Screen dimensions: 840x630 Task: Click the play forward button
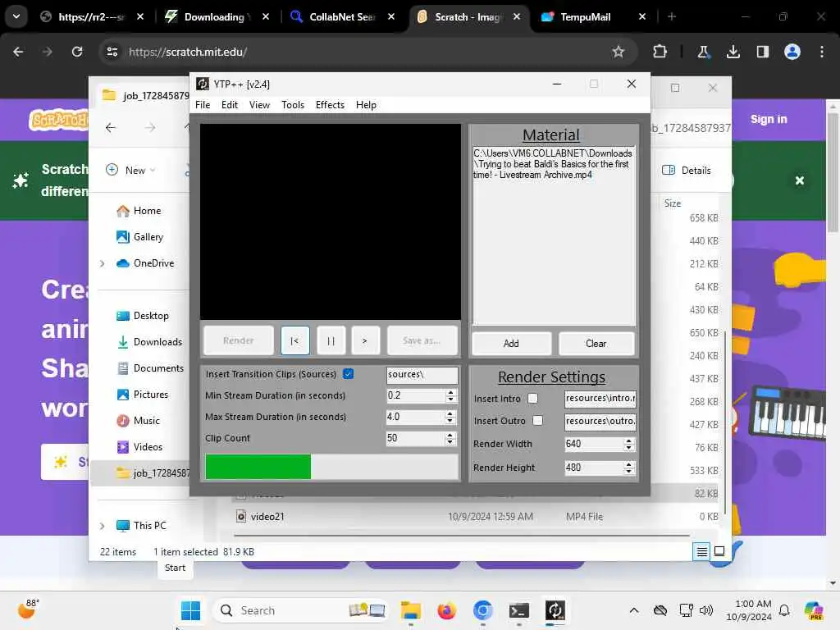pos(365,340)
